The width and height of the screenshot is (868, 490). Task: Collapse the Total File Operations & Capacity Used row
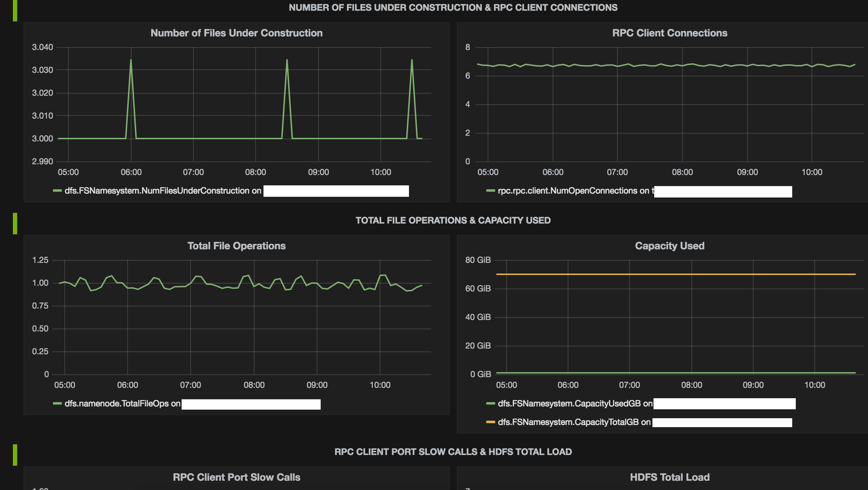click(453, 220)
